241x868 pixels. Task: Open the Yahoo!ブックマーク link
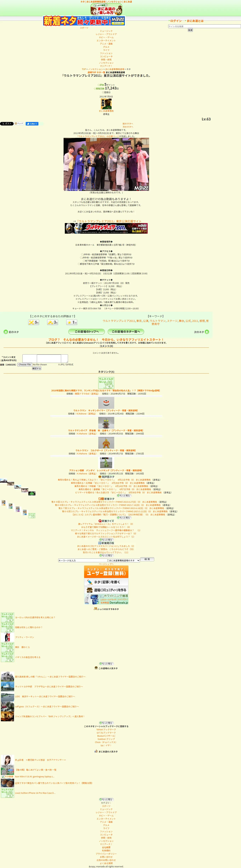106,729
